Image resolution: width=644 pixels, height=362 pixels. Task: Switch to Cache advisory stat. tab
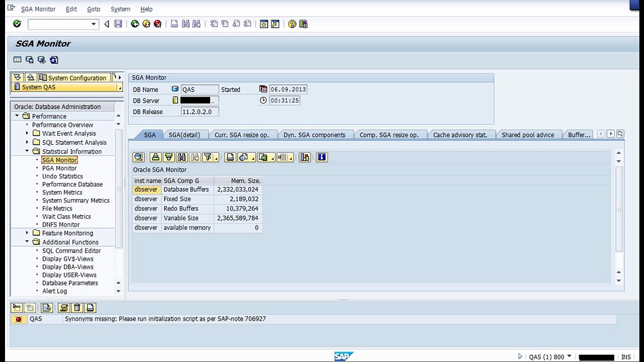460,135
